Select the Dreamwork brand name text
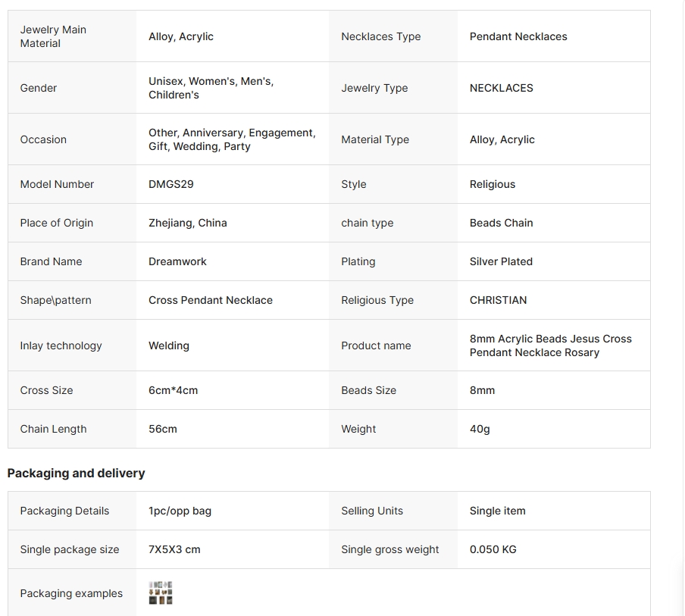The height and width of the screenshot is (616, 685). [x=177, y=261]
